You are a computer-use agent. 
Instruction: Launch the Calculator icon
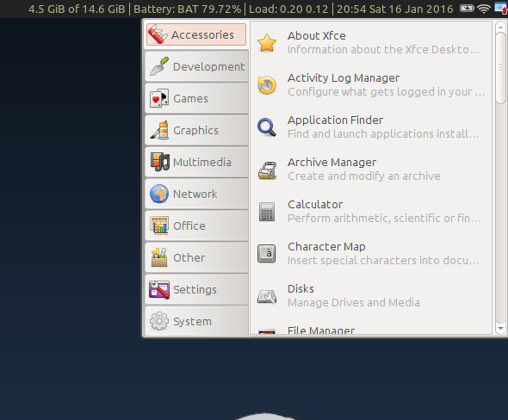tap(267, 212)
